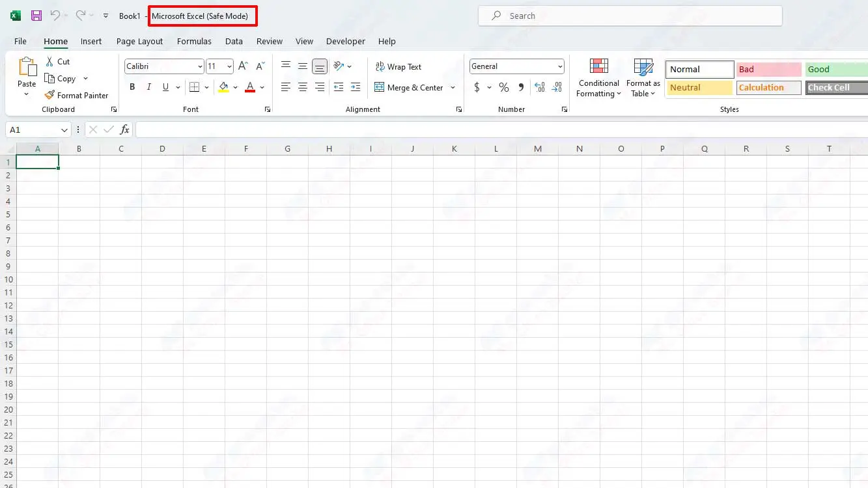Click the Save icon in title bar

(36, 16)
